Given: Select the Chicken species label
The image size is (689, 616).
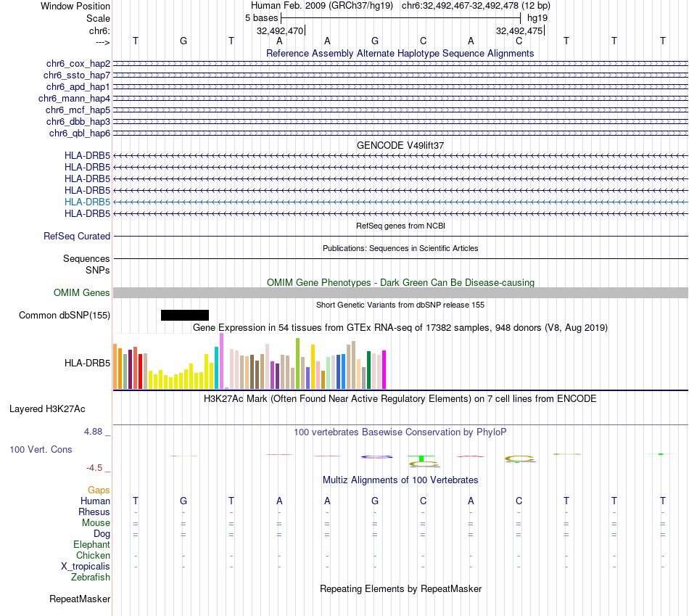Looking at the screenshot, I should click(x=93, y=555).
